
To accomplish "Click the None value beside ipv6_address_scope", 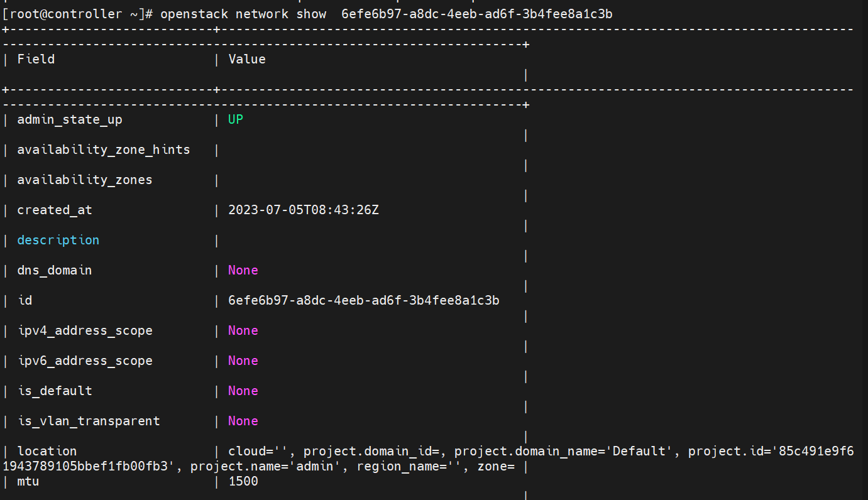I will click(x=243, y=361).
